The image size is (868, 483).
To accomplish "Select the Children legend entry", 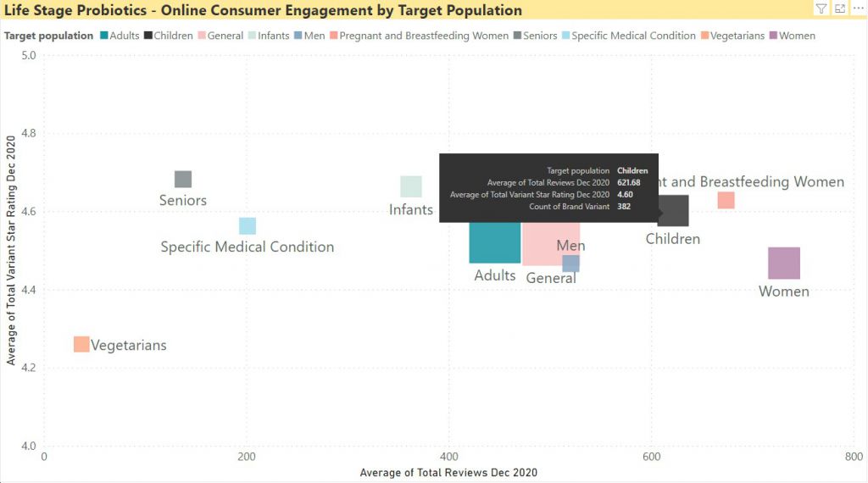I will pyautogui.click(x=169, y=36).
